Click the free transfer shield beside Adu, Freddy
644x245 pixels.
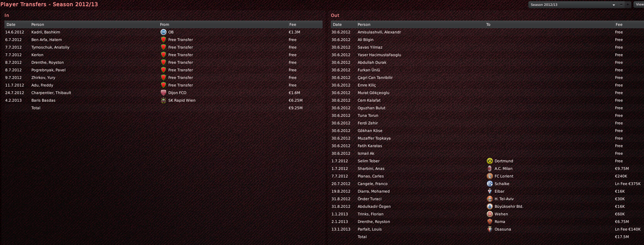pyautogui.click(x=164, y=85)
